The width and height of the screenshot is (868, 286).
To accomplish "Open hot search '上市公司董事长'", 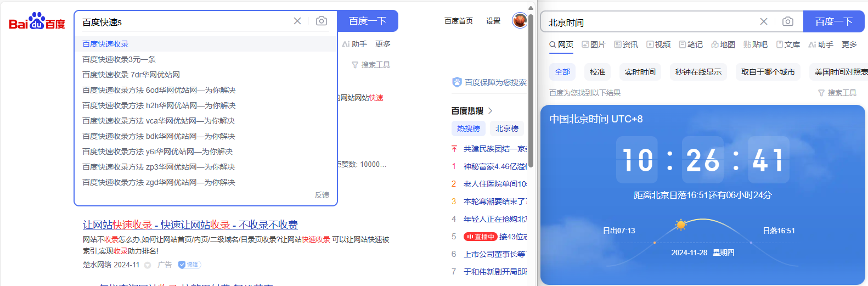I will 494,254.
